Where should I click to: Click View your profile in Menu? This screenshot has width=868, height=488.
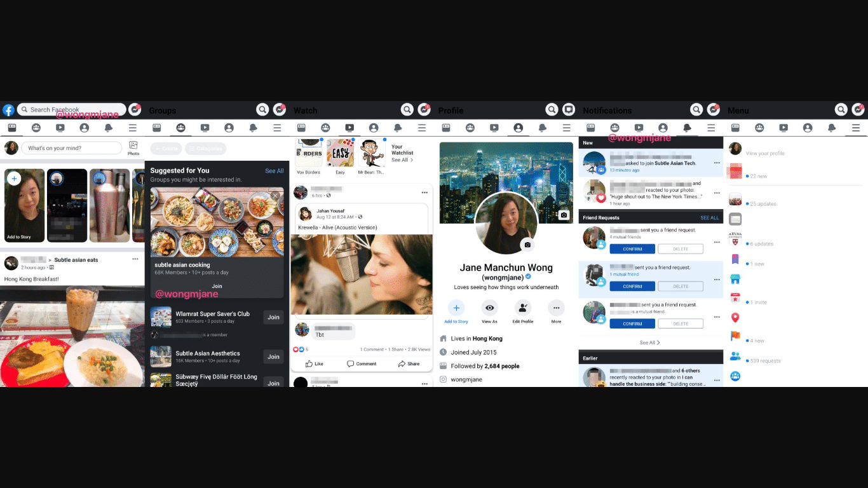tap(765, 153)
